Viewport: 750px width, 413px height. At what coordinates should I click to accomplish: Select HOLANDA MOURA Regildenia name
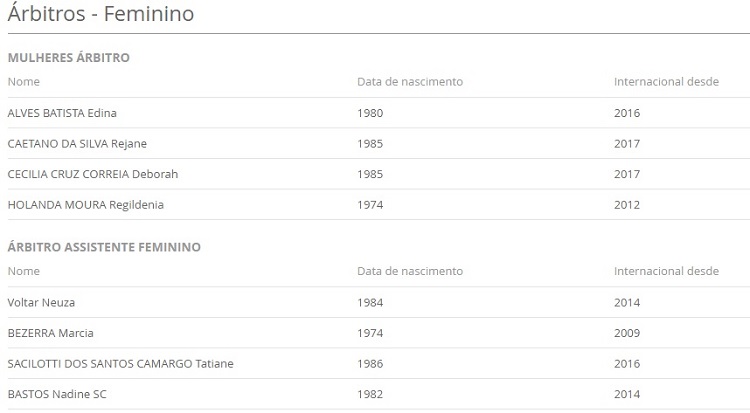coord(86,205)
